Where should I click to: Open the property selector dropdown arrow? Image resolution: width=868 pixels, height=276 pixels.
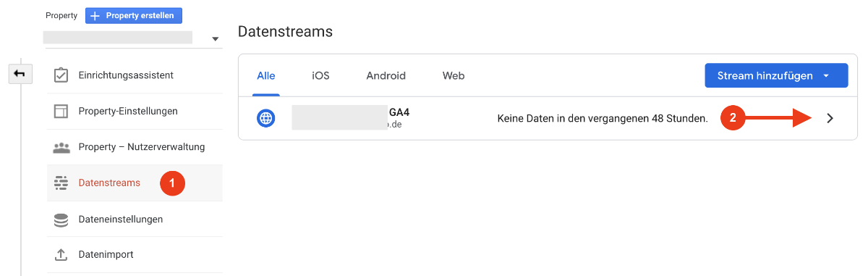(215, 39)
